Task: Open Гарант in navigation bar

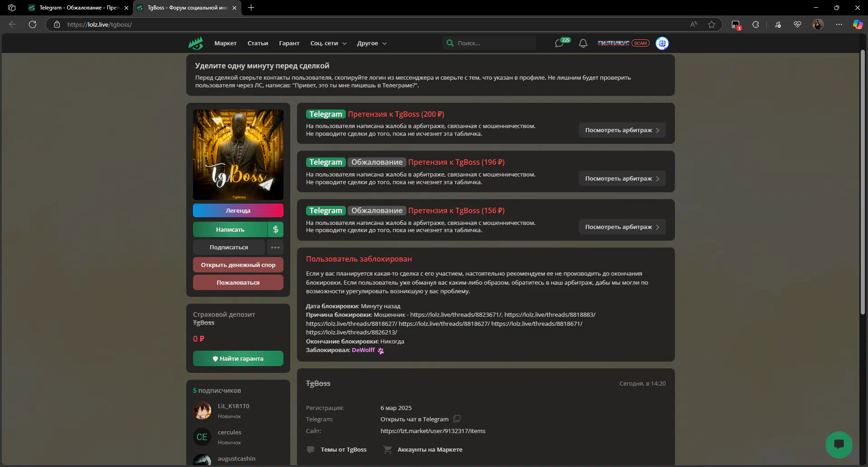Action: [289, 43]
